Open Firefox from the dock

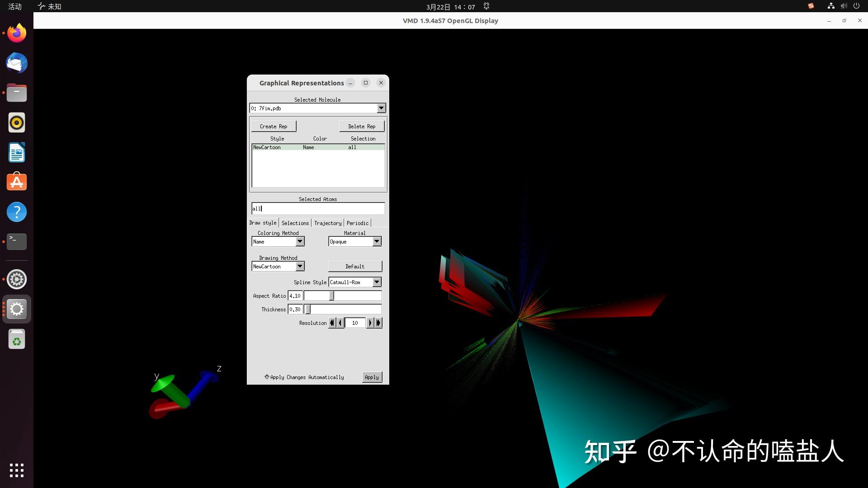tap(17, 33)
